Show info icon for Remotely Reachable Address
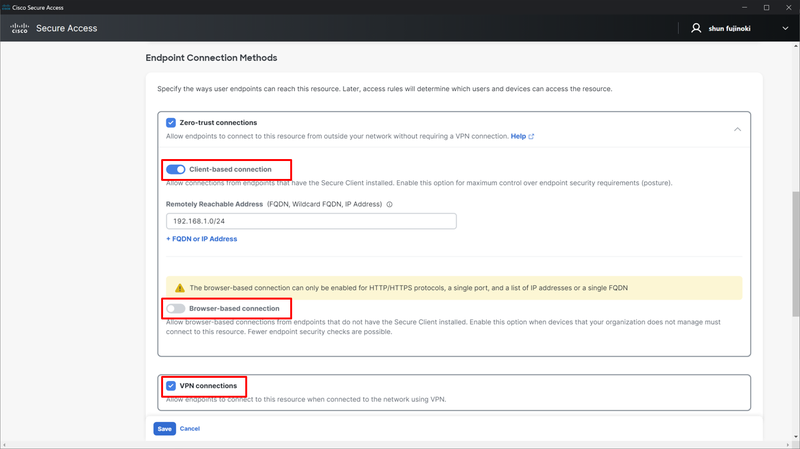 coord(389,204)
